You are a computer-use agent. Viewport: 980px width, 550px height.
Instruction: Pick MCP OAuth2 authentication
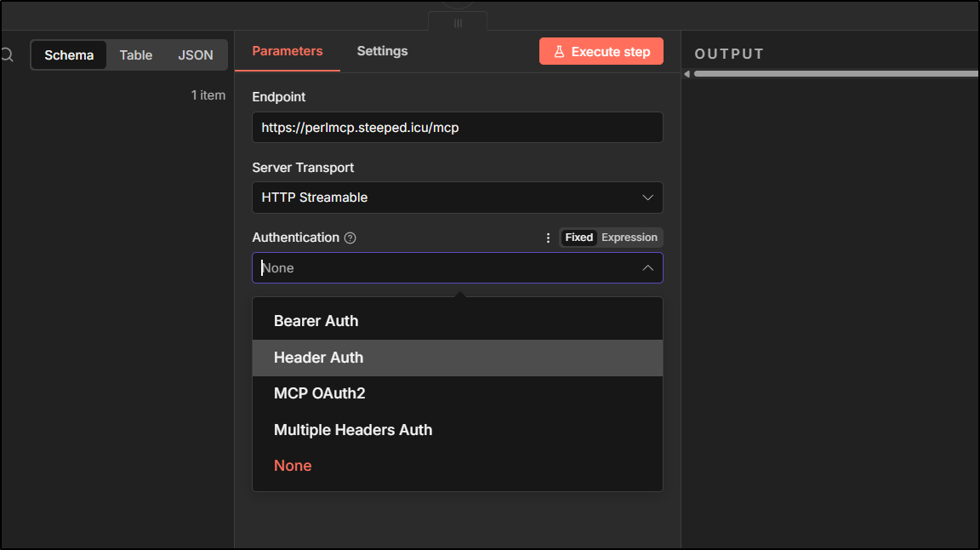(320, 393)
